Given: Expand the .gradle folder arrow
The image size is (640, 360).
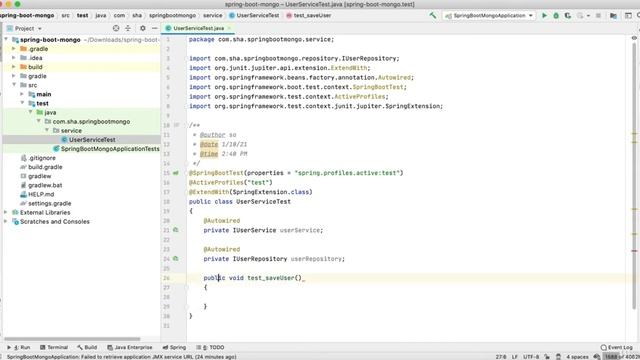Looking at the screenshot, I should coord(14,49).
